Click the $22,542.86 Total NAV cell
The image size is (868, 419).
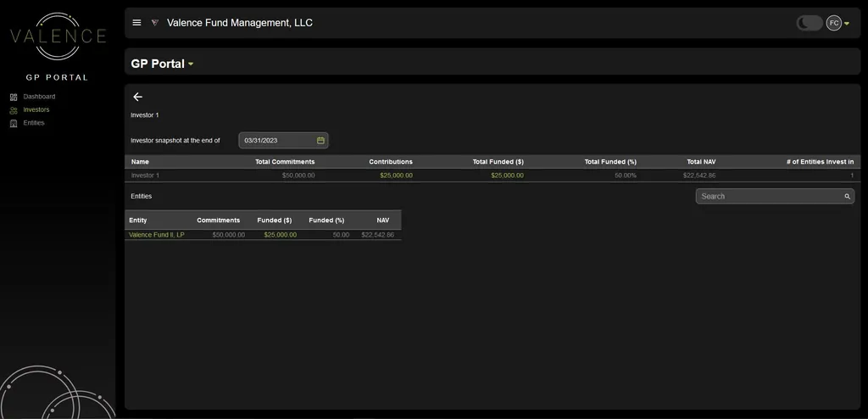click(699, 176)
